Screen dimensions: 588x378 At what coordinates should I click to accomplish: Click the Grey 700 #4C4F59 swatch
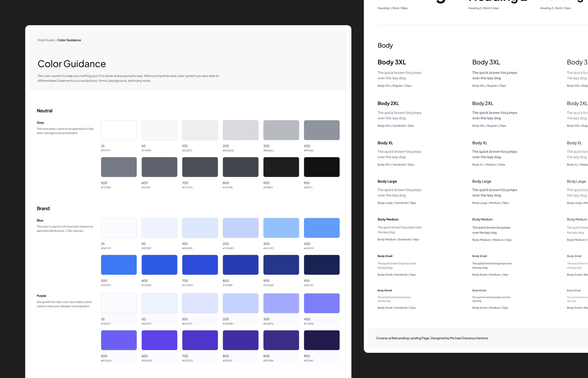coord(200,167)
